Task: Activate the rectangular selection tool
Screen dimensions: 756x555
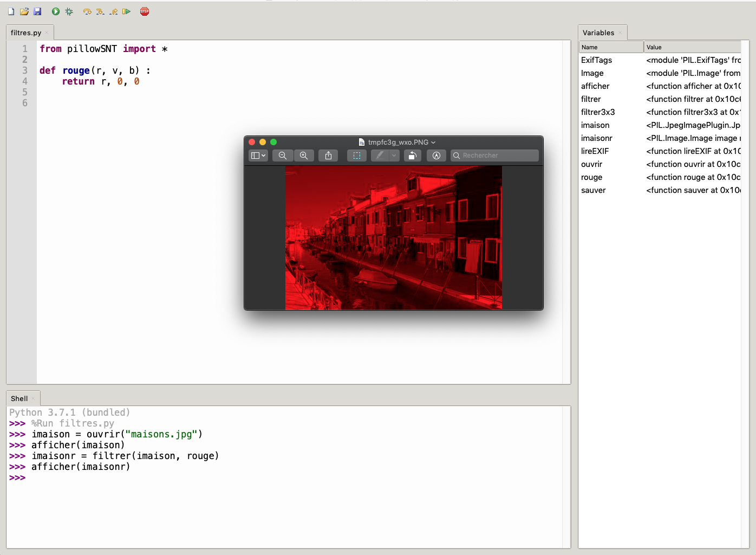Action: (357, 156)
